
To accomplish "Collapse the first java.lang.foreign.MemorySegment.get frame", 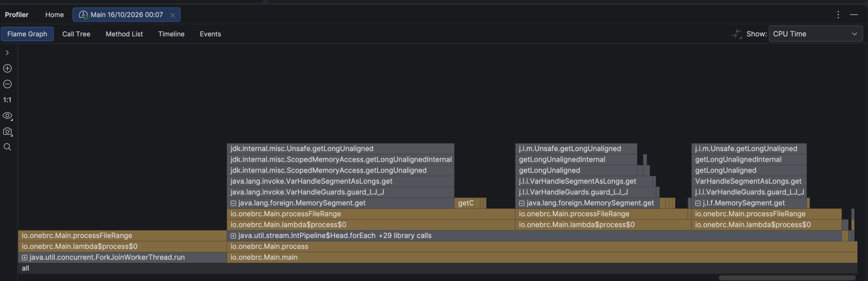I will [x=234, y=203].
